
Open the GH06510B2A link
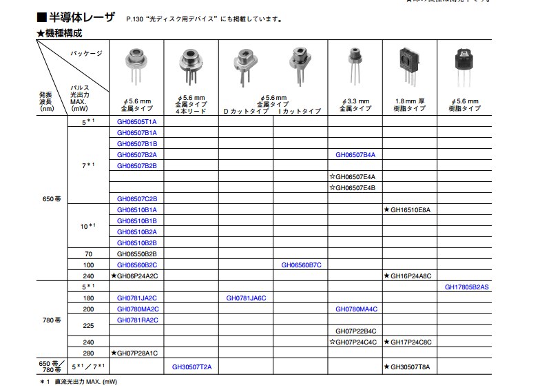[x=136, y=231]
